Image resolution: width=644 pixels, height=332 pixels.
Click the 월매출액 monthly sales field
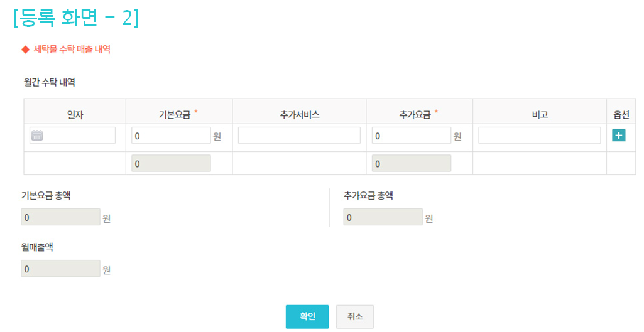pyautogui.click(x=60, y=269)
